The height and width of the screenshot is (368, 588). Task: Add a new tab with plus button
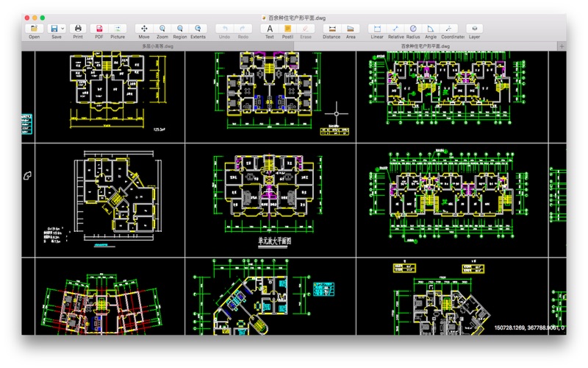pos(562,46)
